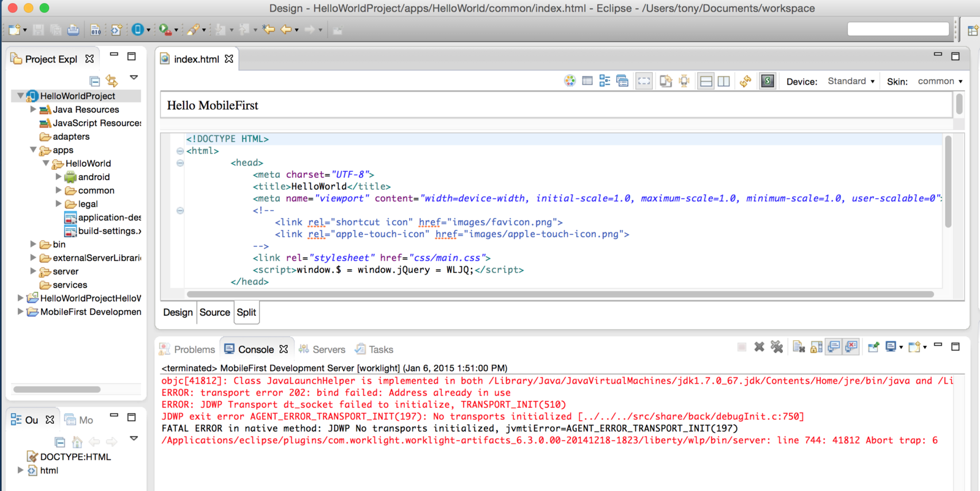The width and height of the screenshot is (980, 491).
Task: Click the Print toolbar icon
Action: pos(73,29)
